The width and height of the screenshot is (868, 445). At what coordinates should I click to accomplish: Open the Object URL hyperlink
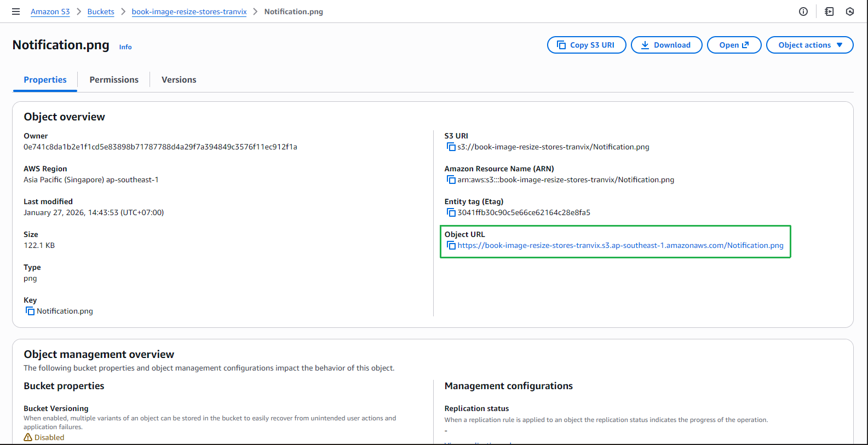[620, 245]
